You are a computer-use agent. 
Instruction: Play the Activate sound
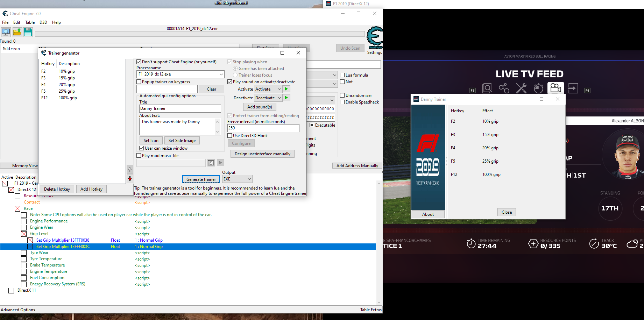click(x=286, y=89)
